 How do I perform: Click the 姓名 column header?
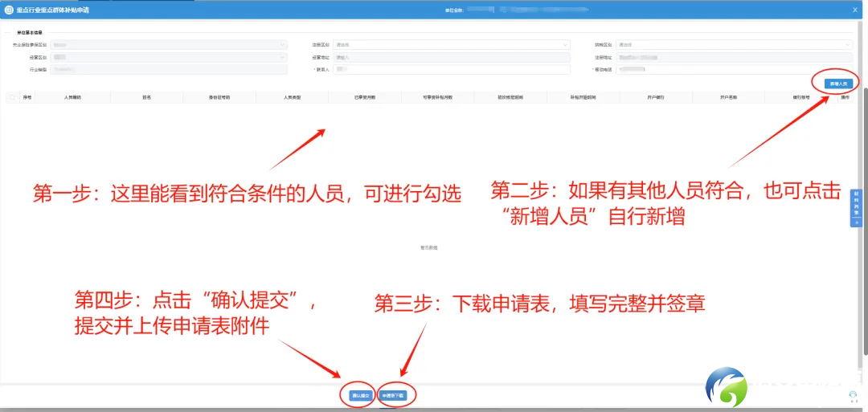tap(147, 97)
